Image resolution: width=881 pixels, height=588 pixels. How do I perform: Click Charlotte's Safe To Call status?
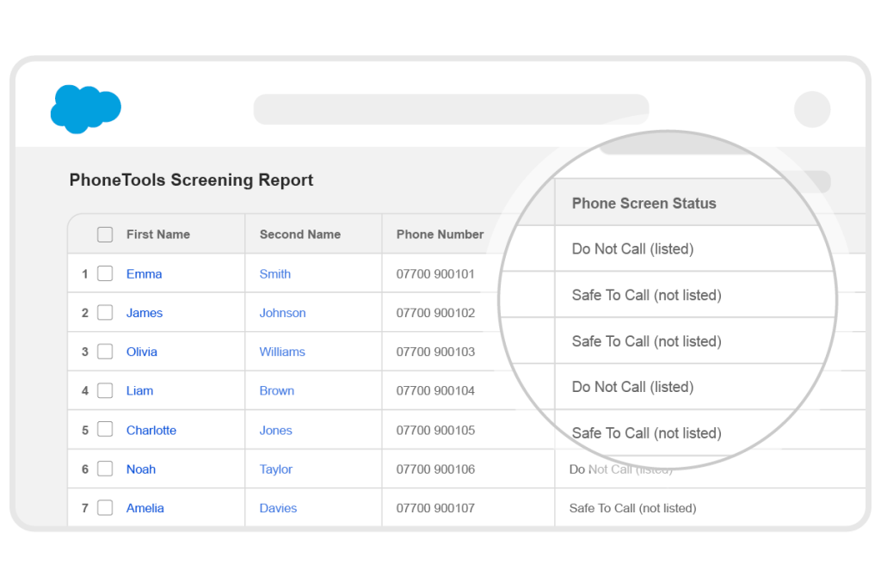click(x=647, y=433)
